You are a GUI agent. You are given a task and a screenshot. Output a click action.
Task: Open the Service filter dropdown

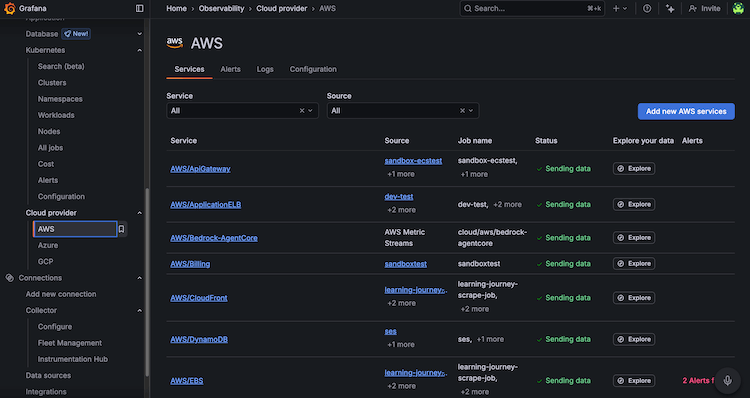tap(242, 111)
